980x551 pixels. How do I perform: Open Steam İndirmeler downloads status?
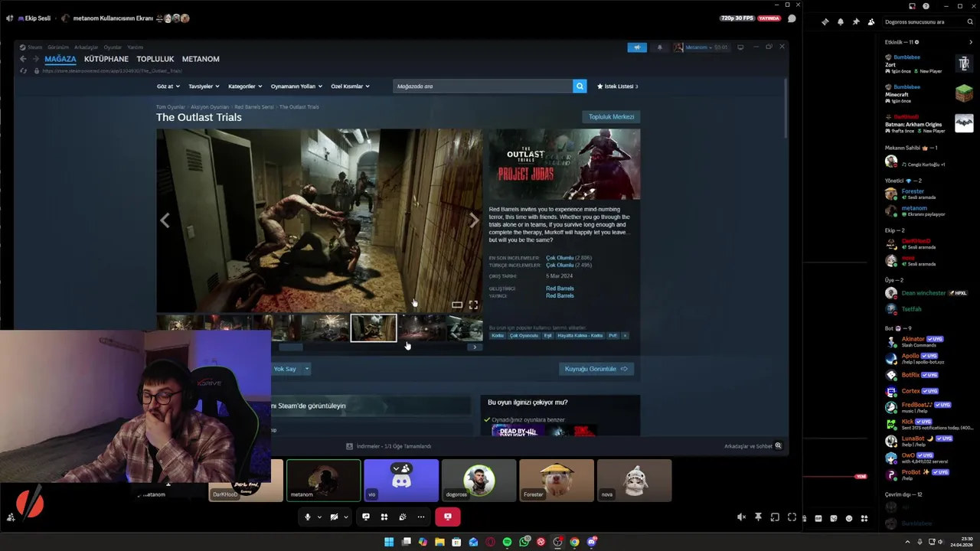389,446
